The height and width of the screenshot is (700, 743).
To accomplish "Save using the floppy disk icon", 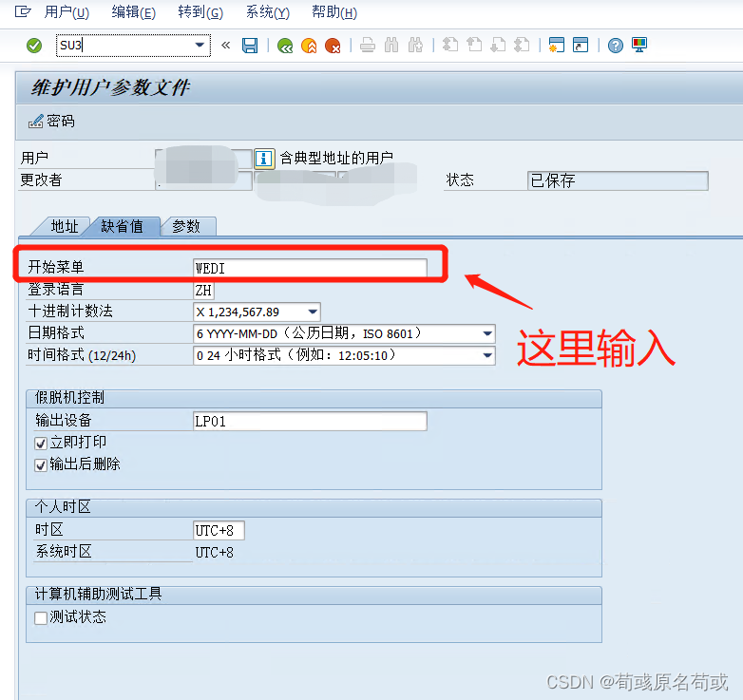I will tap(250, 46).
